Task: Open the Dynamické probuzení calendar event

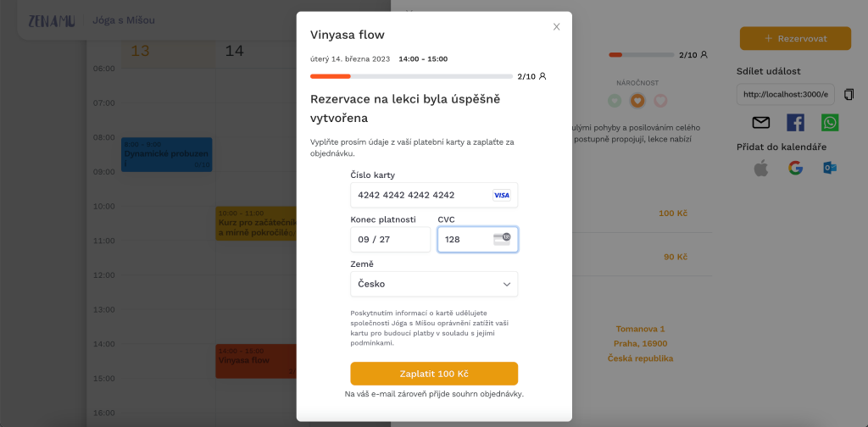Action: tap(167, 154)
